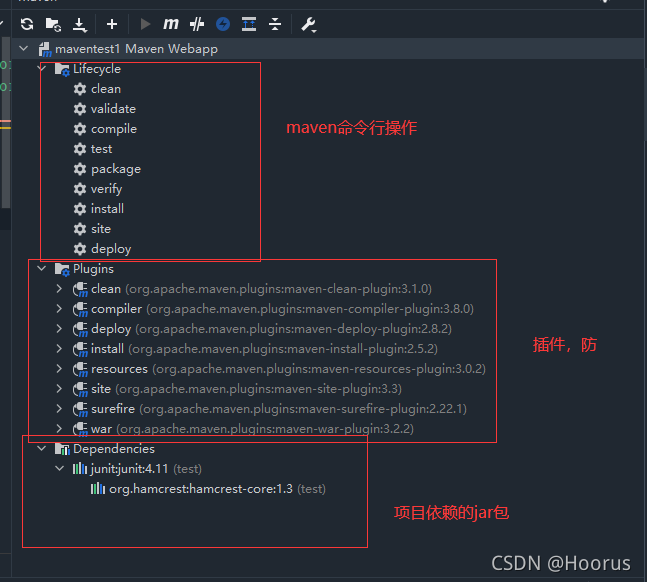Click the library icon beside hamcrest-core
Screen dimensions: 647x582
[x=98, y=489]
